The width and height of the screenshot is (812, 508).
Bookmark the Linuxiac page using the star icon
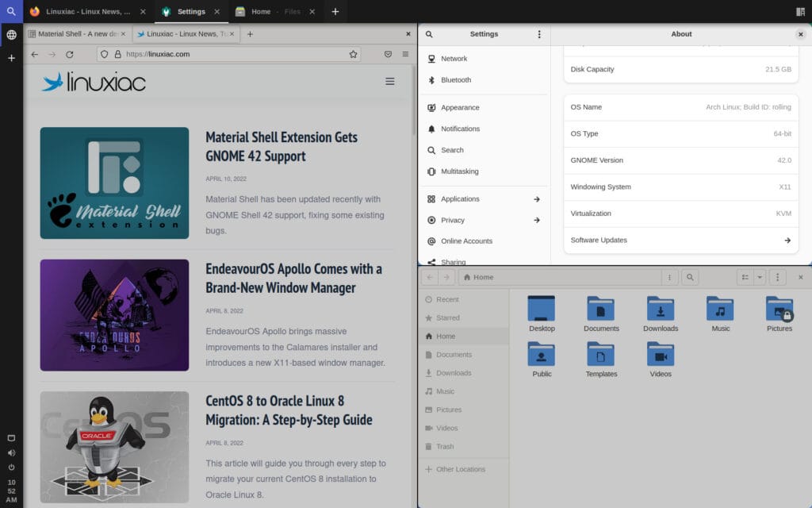(351, 54)
